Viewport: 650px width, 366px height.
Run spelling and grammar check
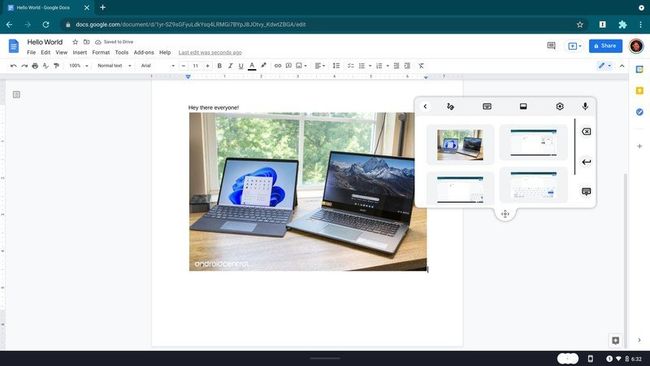(x=46, y=66)
